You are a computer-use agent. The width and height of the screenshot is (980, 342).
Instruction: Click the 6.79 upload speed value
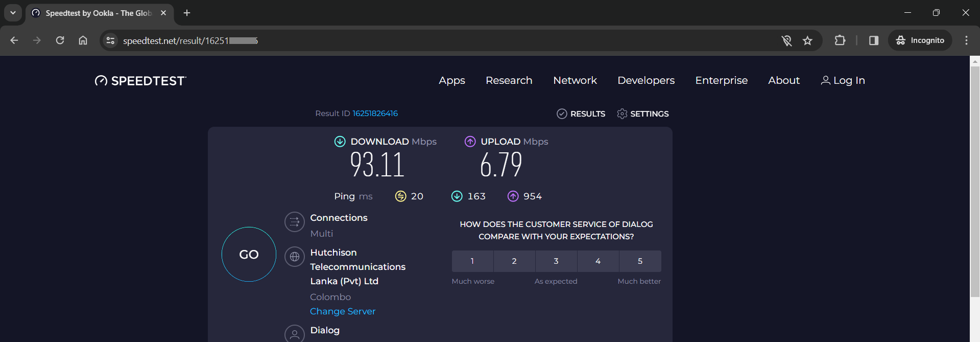(501, 165)
